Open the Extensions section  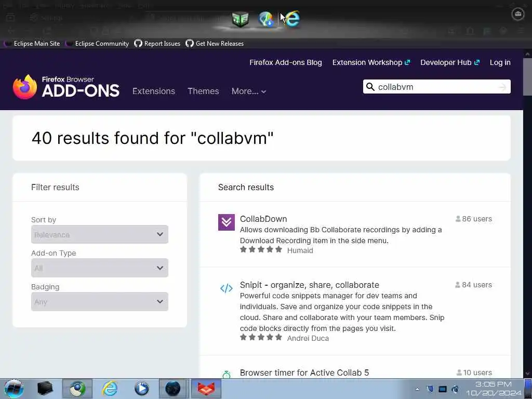click(154, 91)
